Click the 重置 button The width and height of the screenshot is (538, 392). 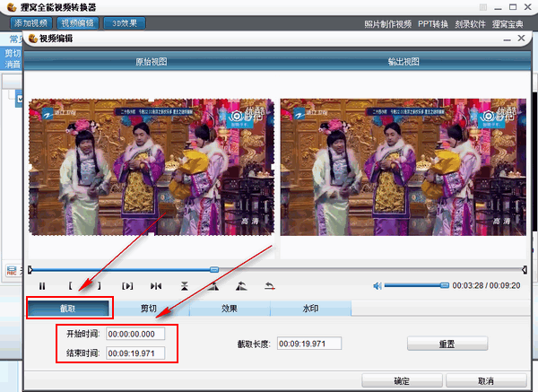coord(447,344)
